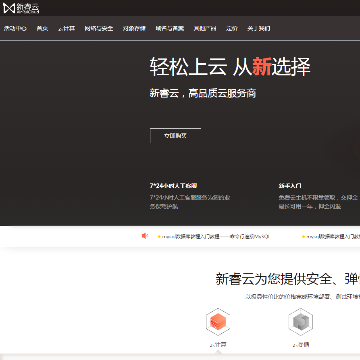The height and width of the screenshot is (360, 360).
Task: Open the 域名与商标 navigation menu
Action: click(170, 29)
